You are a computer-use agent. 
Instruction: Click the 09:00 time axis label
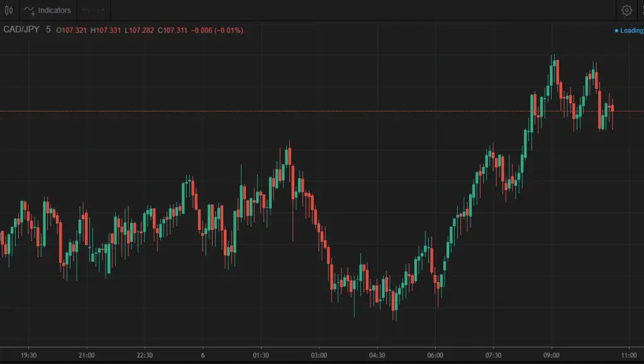(552, 355)
